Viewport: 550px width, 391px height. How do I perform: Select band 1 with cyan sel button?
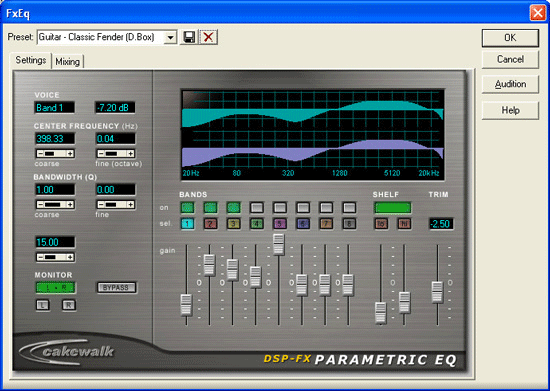(x=187, y=224)
